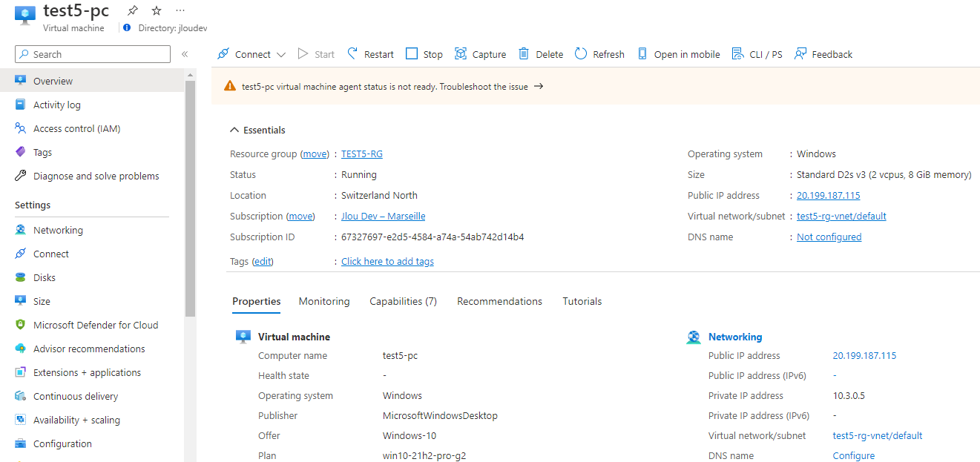Image resolution: width=980 pixels, height=462 pixels.
Task: Switch to the Monitoring tab
Action: 324,301
